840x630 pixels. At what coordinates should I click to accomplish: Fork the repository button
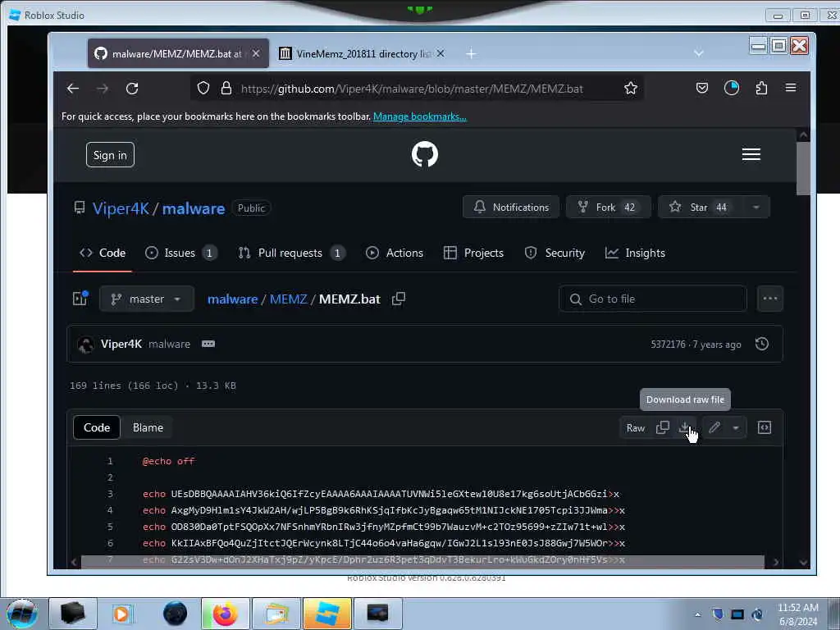tap(609, 208)
